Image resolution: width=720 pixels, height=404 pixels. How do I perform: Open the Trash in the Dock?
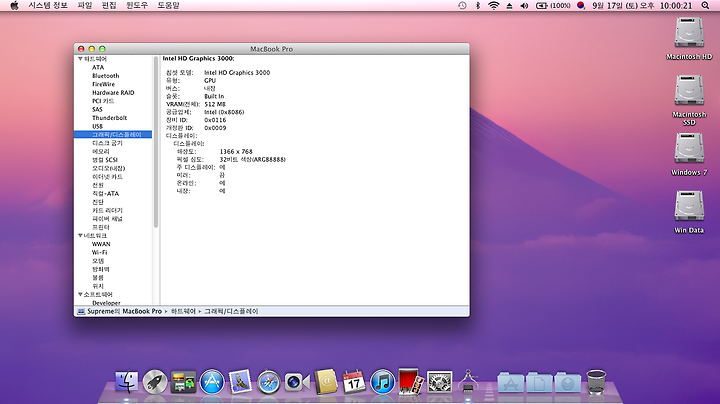click(596, 382)
